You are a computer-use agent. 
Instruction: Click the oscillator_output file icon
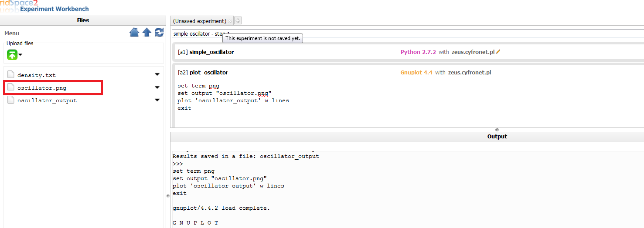[11, 100]
